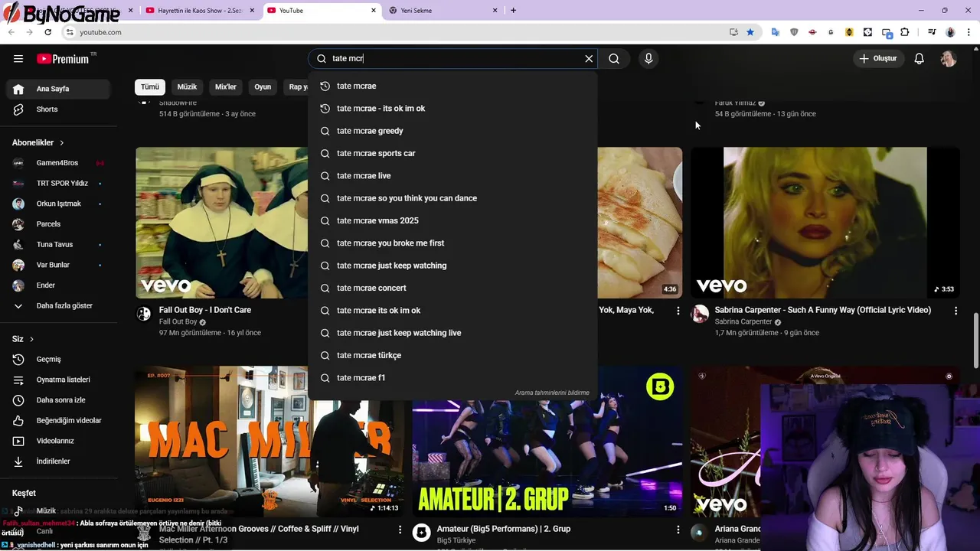Go to Ana Sayfa in sidebar
This screenshot has height=551, width=980.
pos(58,89)
